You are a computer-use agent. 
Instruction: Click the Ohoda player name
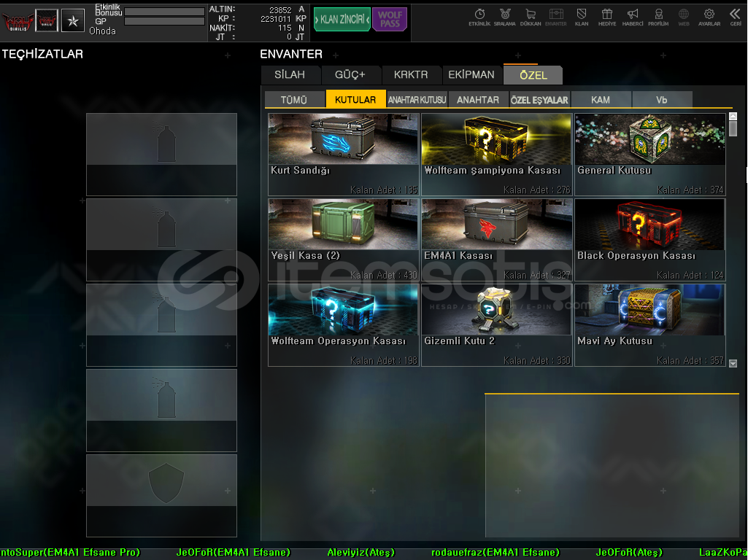point(103,31)
